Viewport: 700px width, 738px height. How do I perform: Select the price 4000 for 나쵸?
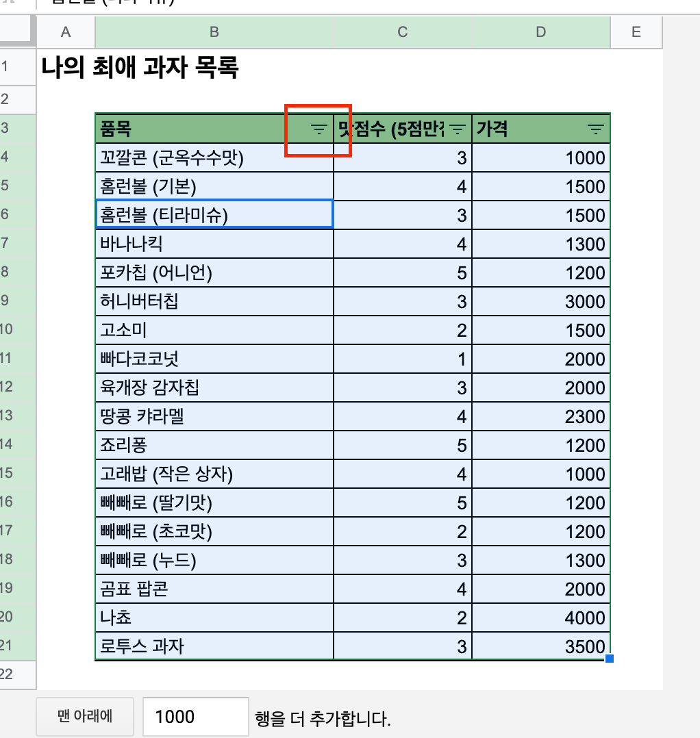[x=541, y=618]
